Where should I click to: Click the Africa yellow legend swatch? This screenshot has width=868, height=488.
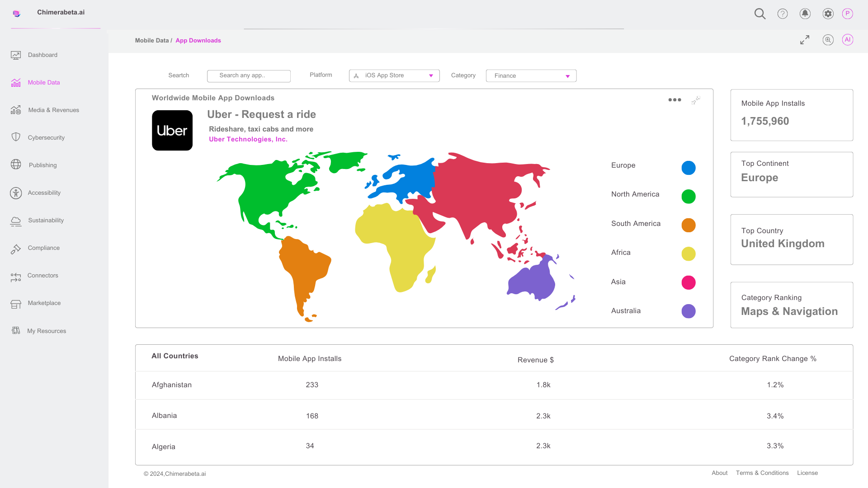point(689,254)
